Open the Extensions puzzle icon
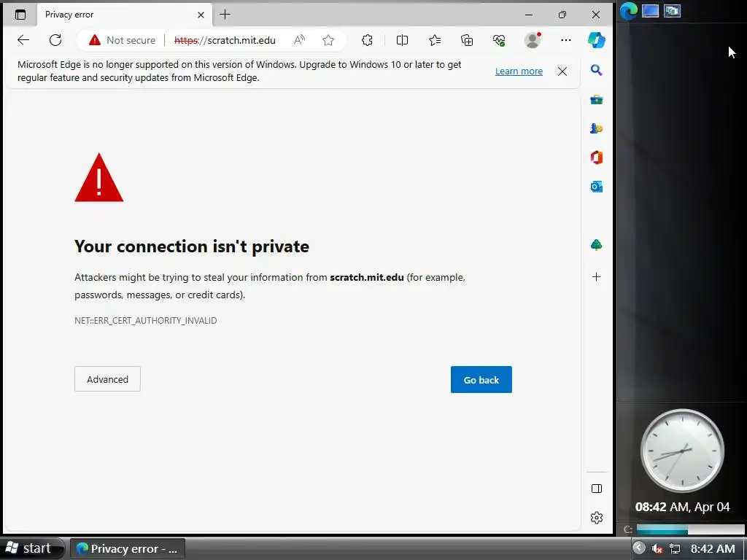747x560 pixels. coord(367,41)
